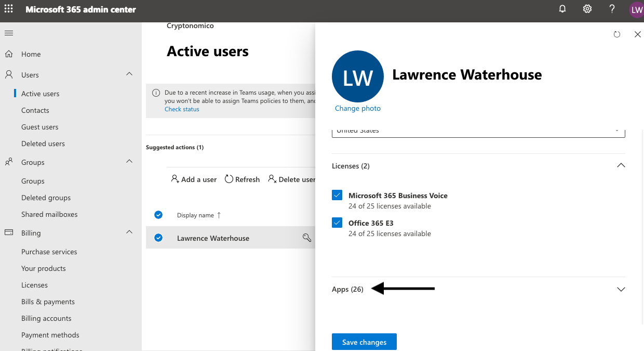644x351 pixels.
Task: Click Microsoft 365 admin center title
Action: click(x=81, y=9)
